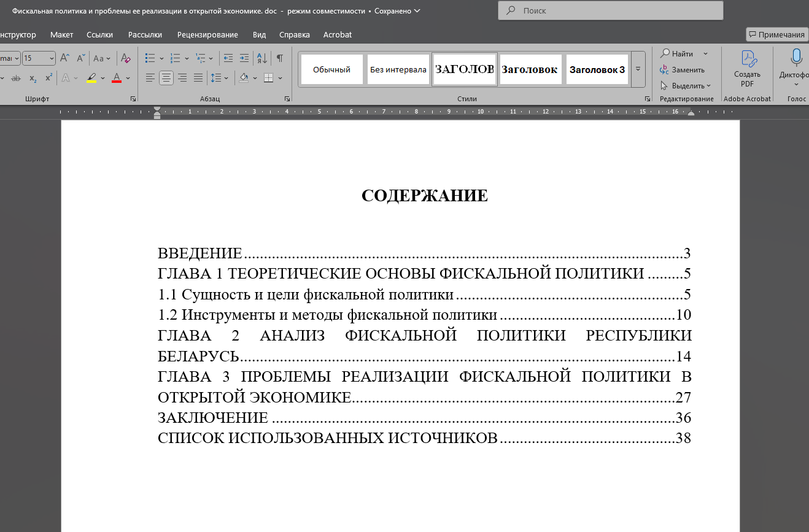Increase font size with the grow font icon
This screenshot has height=532, width=809.
[64, 58]
